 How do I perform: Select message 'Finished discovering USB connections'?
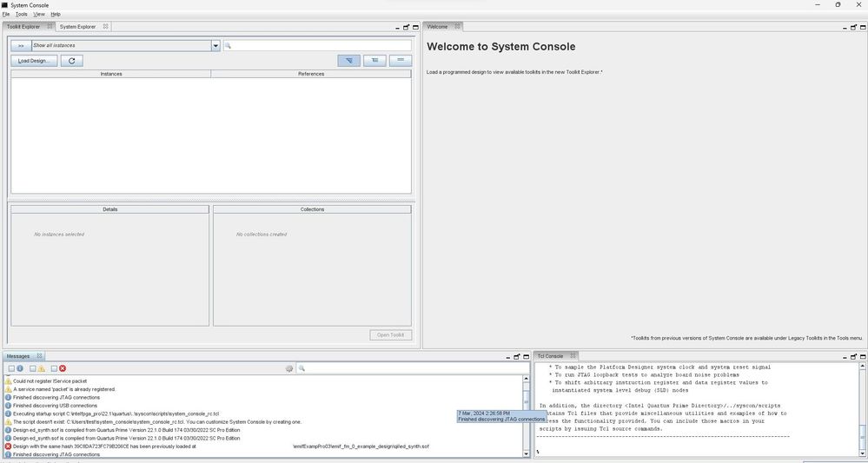56,406
